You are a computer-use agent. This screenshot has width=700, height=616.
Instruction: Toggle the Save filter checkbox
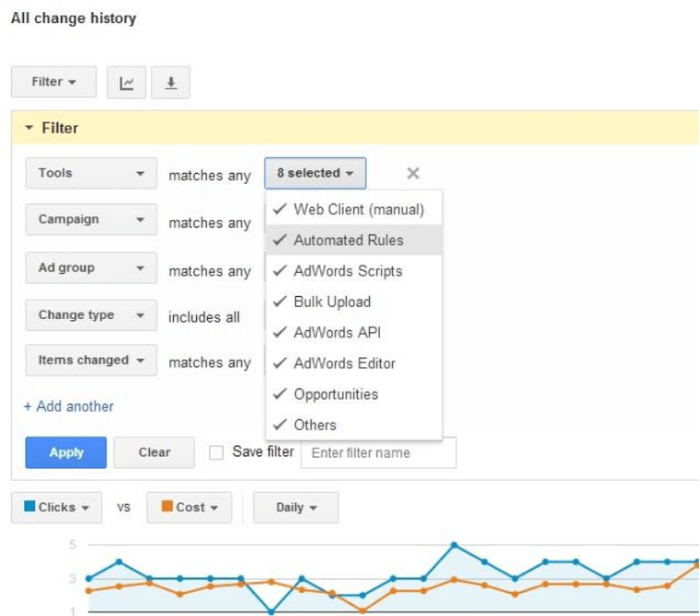pos(216,452)
